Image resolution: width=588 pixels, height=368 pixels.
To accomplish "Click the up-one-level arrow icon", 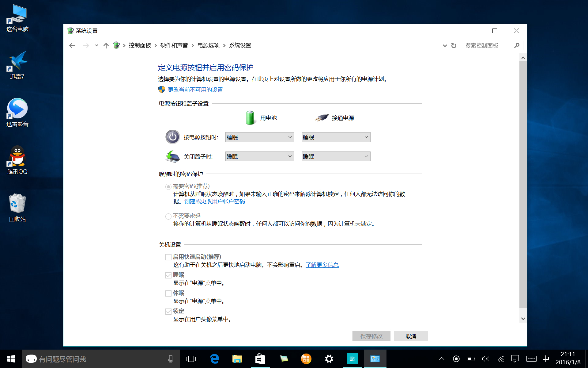I will (106, 45).
